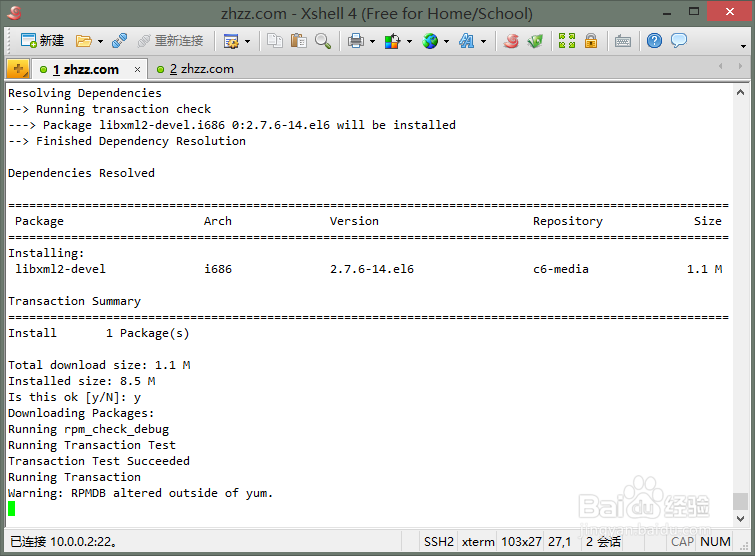The width and height of the screenshot is (755, 556).
Task: Click the NUM indicator in status bar
Action: click(x=715, y=542)
